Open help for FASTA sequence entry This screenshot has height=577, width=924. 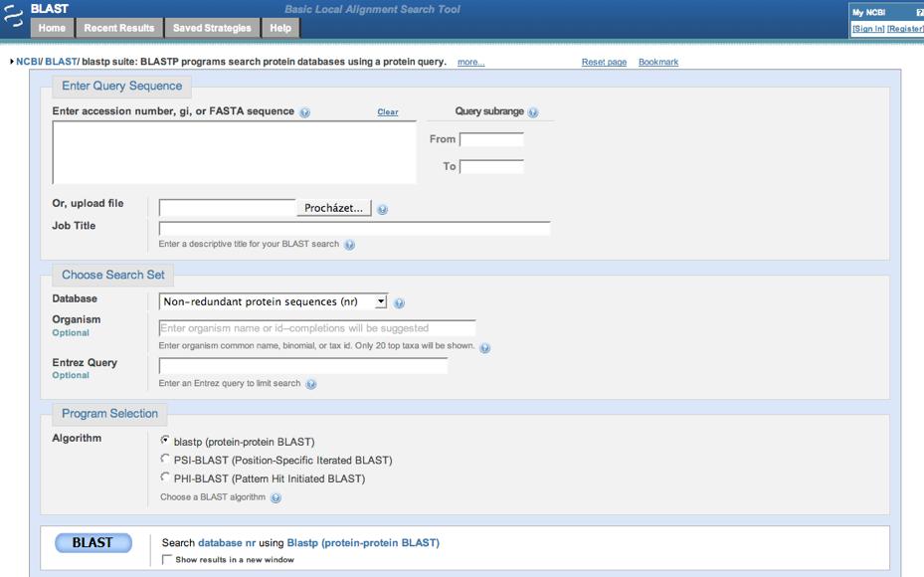point(304,112)
